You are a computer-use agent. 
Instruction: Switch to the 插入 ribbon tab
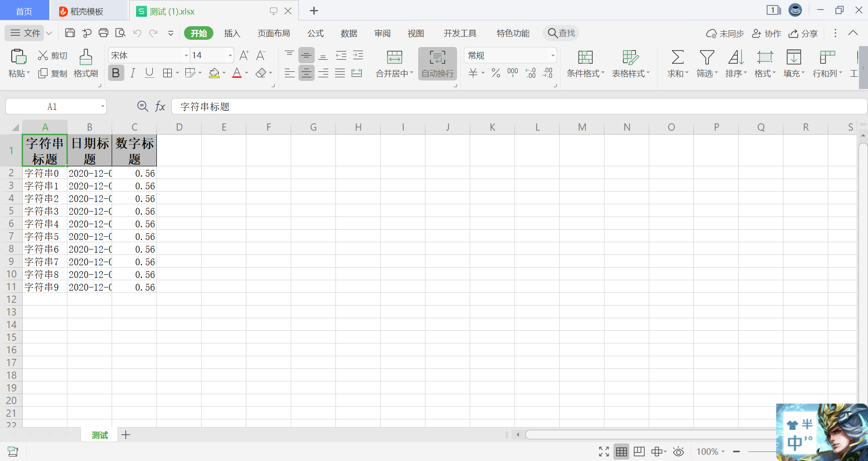(x=232, y=33)
